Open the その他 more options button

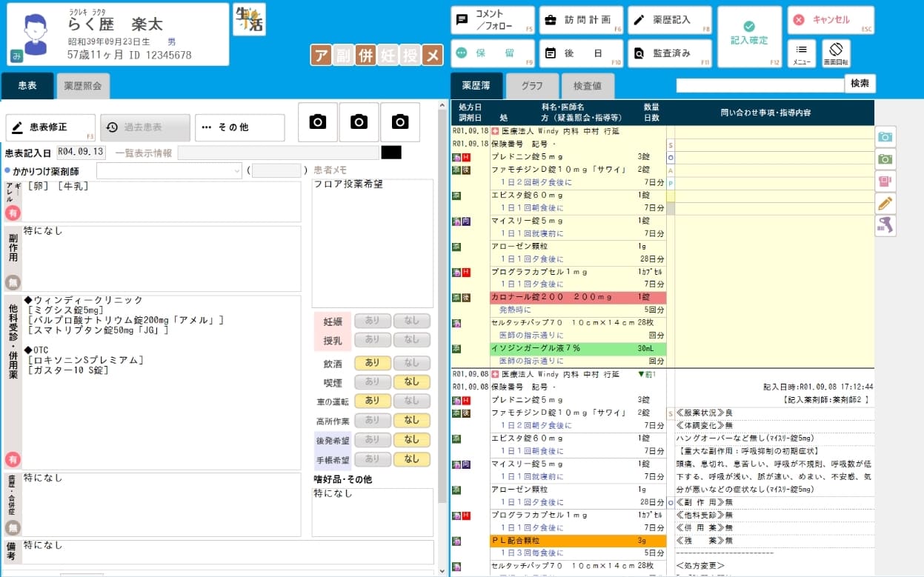pyautogui.click(x=239, y=127)
